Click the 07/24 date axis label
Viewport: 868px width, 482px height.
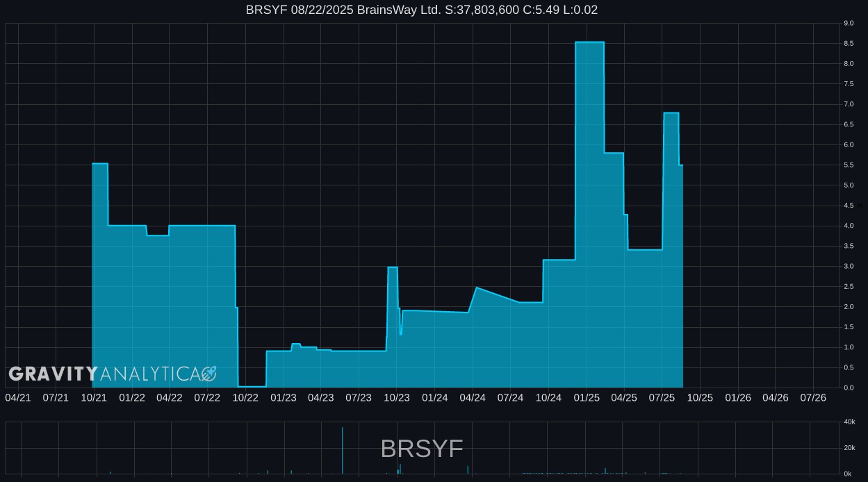pos(511,397)
